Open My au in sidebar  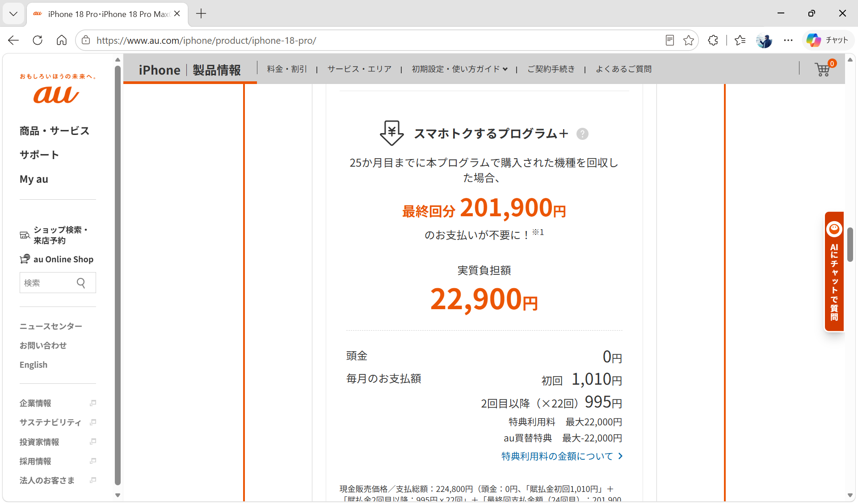click(x=34, y=179)
